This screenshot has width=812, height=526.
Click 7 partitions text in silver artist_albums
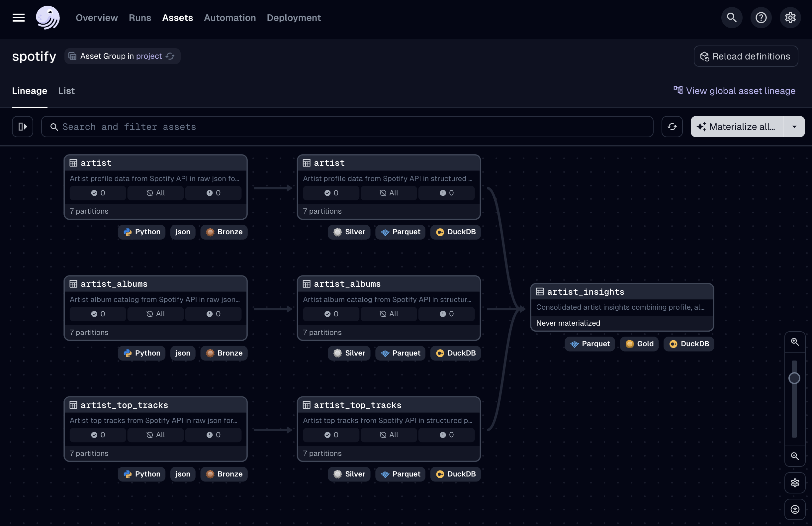click(x=322, y=333)
